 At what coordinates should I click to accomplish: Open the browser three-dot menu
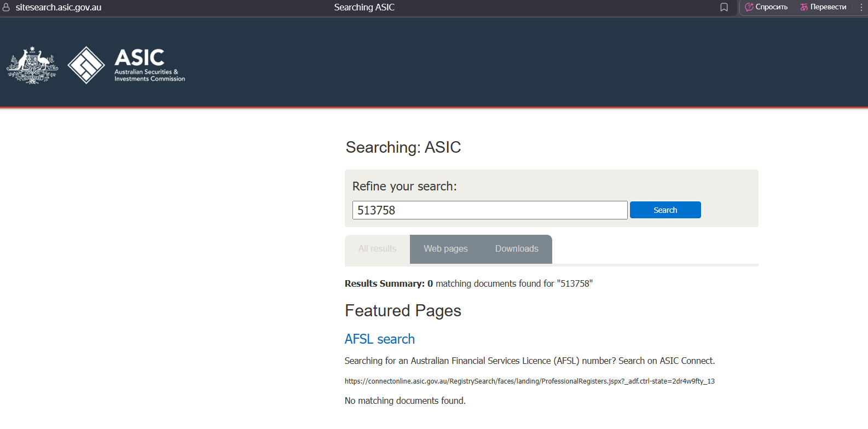[861, 7]
